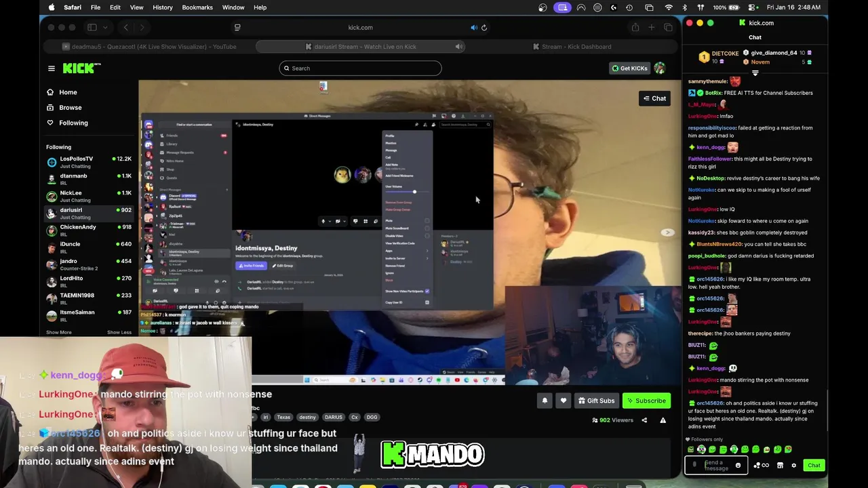Open Wi-Fi status in menu bar
The image size is (868, 488).
pyautogui.click(x=669, y=7)
